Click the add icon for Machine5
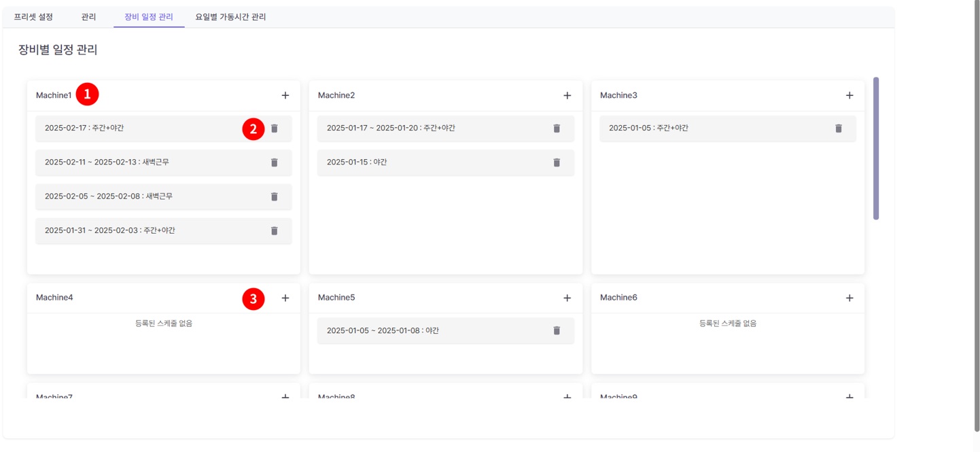The height and width of the screenshot is (452, 980). 567,298
